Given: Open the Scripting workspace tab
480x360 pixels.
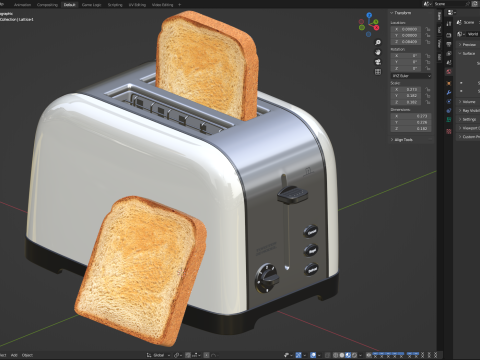Looking at the screenshot, I should click(115, 5).
